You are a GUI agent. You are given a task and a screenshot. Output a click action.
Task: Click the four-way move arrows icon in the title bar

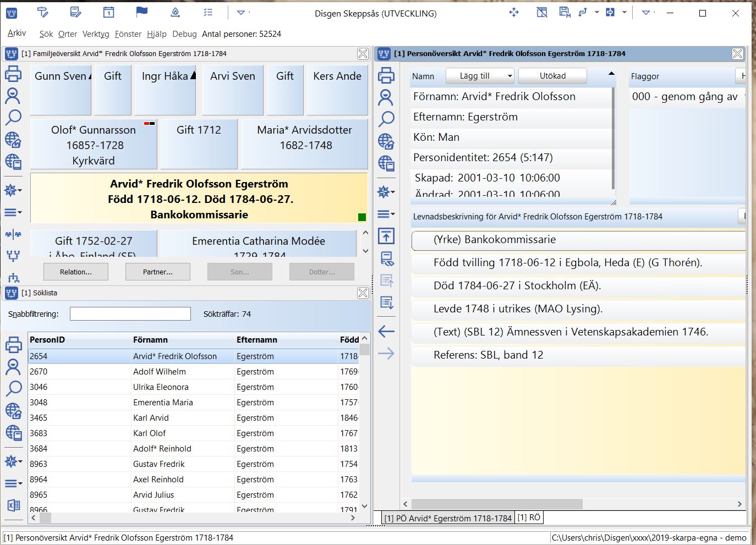pos(514,12)
